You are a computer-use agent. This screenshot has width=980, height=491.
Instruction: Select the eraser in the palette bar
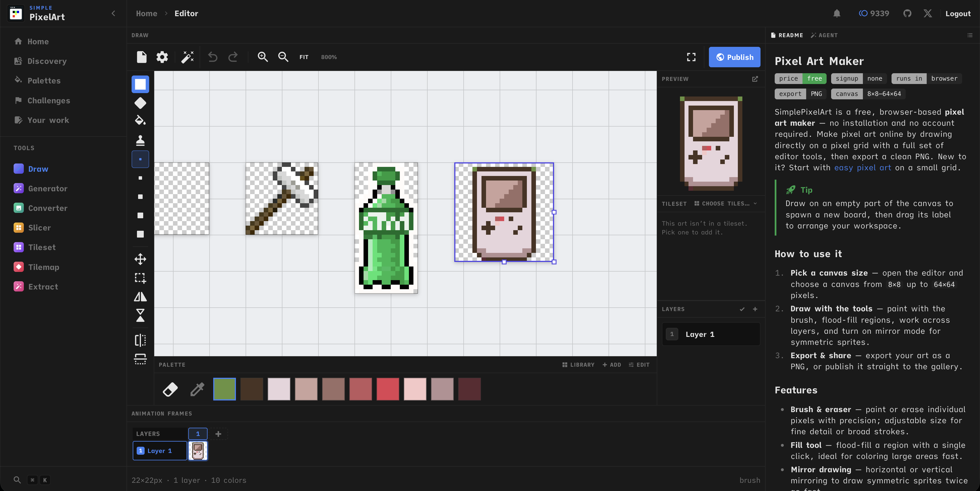[x=170, y=389]
